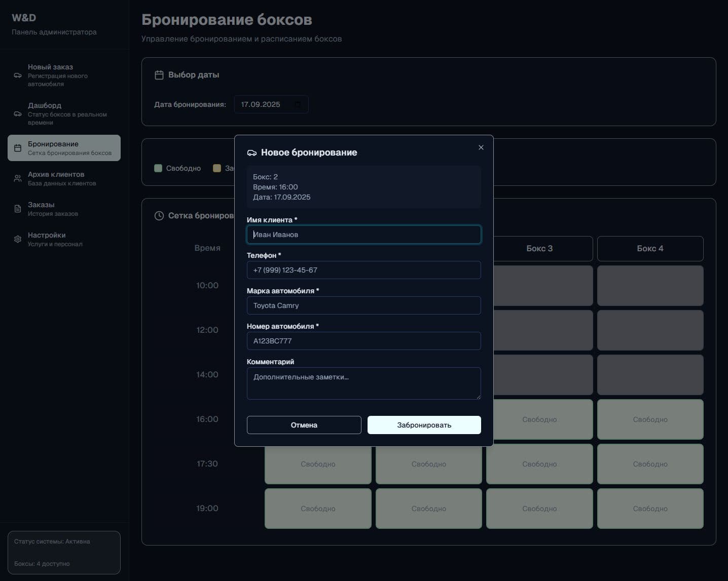The width and height of the screenshot is (728, 581).
Task: Focus the Имя клиента input field
Action: tap(363, 235)
